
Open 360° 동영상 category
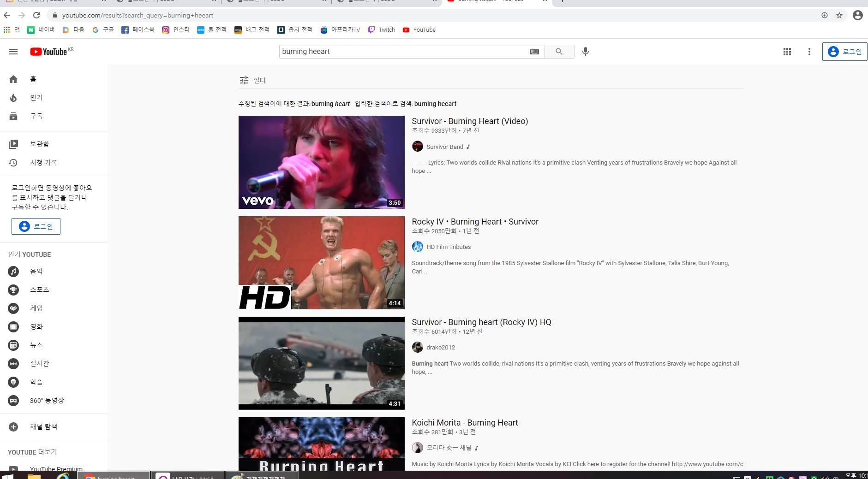(54, 401)
